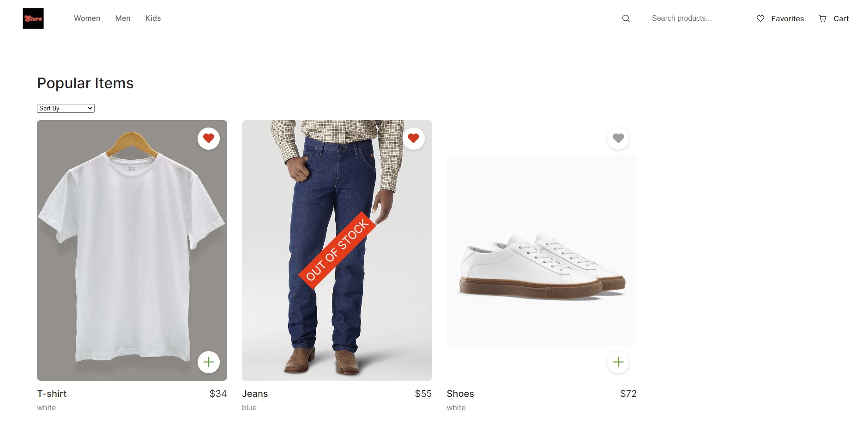Open the Cart link
This screenshot has height=444, width=868.
841,18
